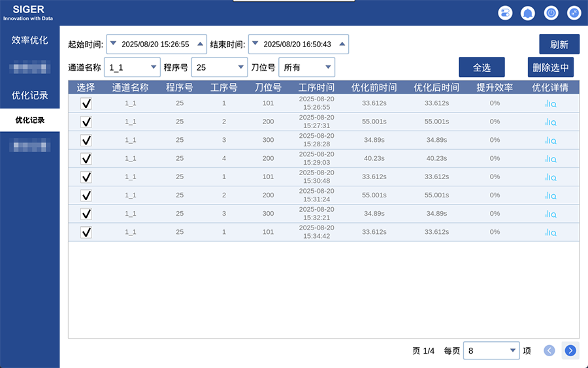The image size is (588, 368).
Task: Open the 通道名称 dropdown showing 1_1
Action: tap(132, 67)
